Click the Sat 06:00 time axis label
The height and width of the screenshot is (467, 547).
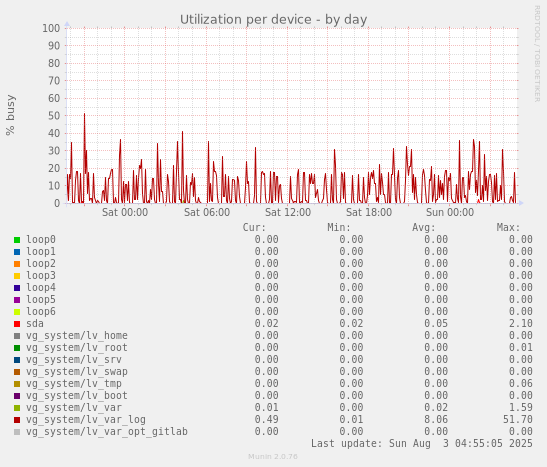tap(207, 212)
